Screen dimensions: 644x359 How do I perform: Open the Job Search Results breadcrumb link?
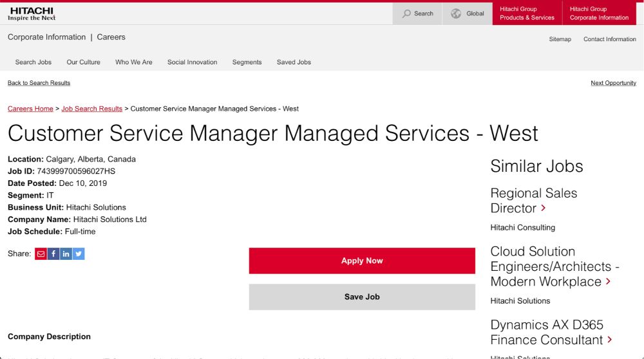(91, 109)
